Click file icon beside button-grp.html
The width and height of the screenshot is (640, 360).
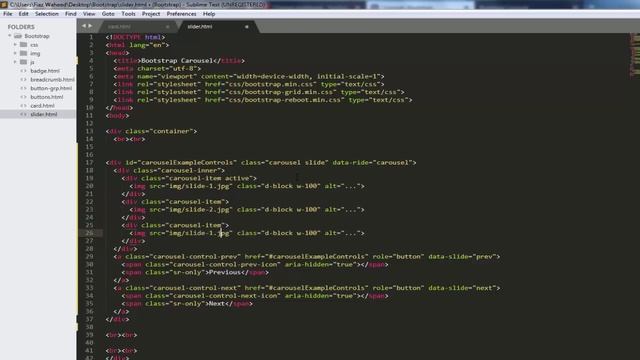(23, 88)
